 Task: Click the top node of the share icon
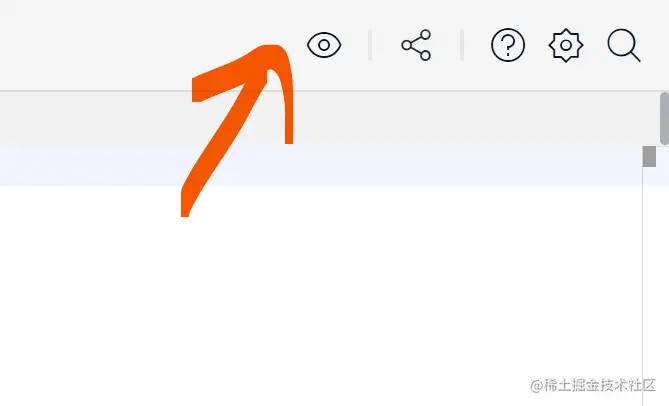tap(425, 35)
